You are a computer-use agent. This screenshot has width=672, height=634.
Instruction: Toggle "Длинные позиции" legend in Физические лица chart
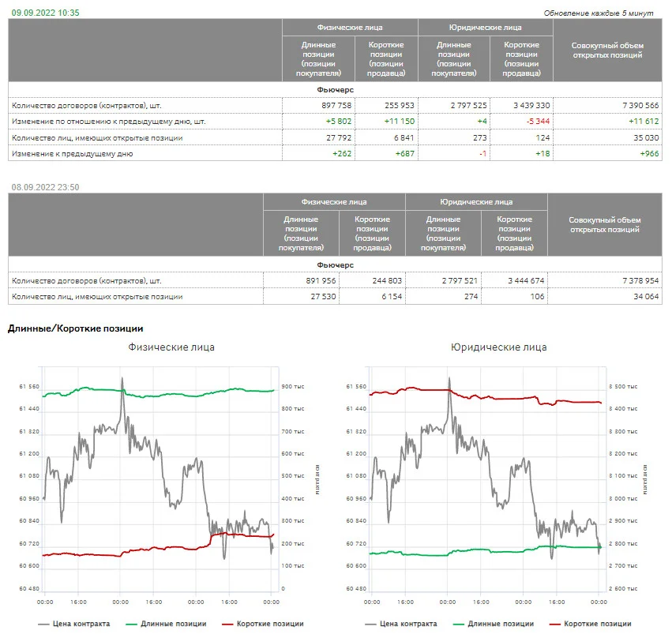[x=167, y=624]
